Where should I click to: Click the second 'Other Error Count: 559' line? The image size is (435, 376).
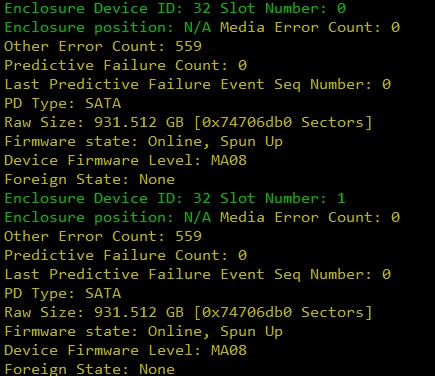click(x=103, y=236)
